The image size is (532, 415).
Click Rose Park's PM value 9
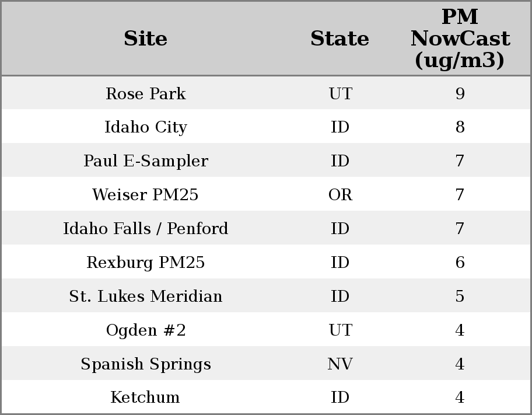pos(460,93)
